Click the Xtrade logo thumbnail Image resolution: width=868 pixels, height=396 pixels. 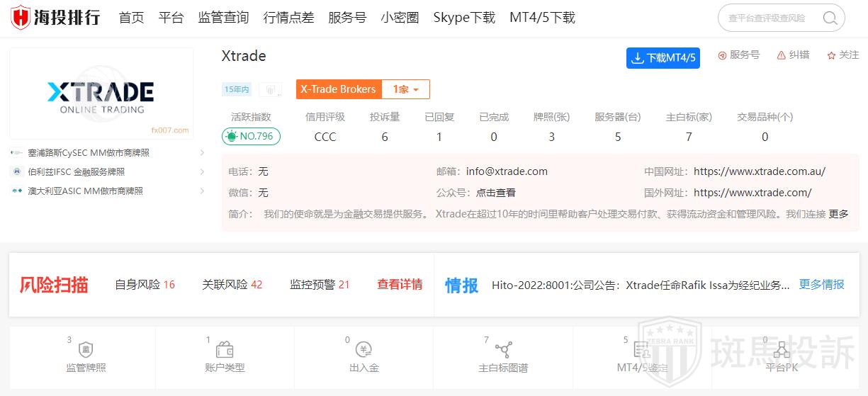coord(101,94)
